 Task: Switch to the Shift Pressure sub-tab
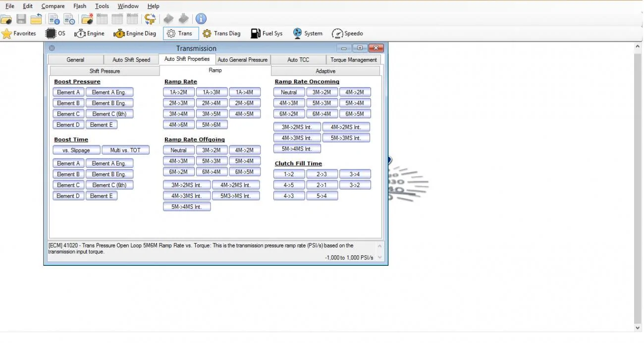105,71
